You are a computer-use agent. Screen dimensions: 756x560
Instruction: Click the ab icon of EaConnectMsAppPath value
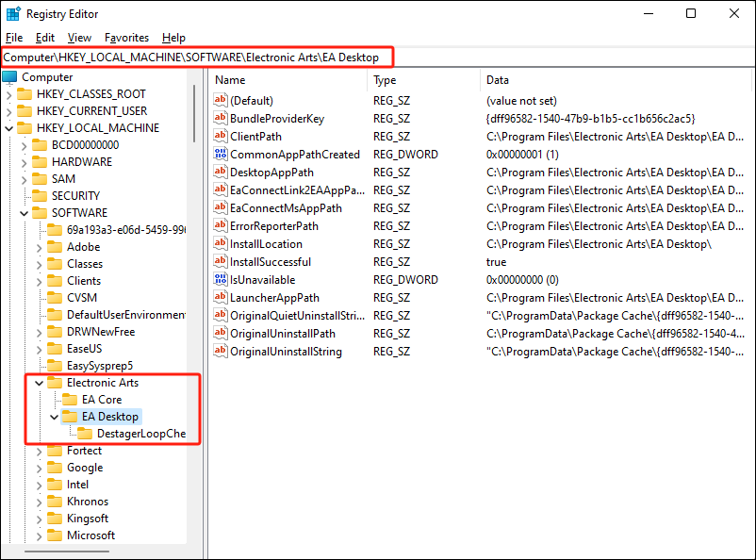tap(221, 207)
